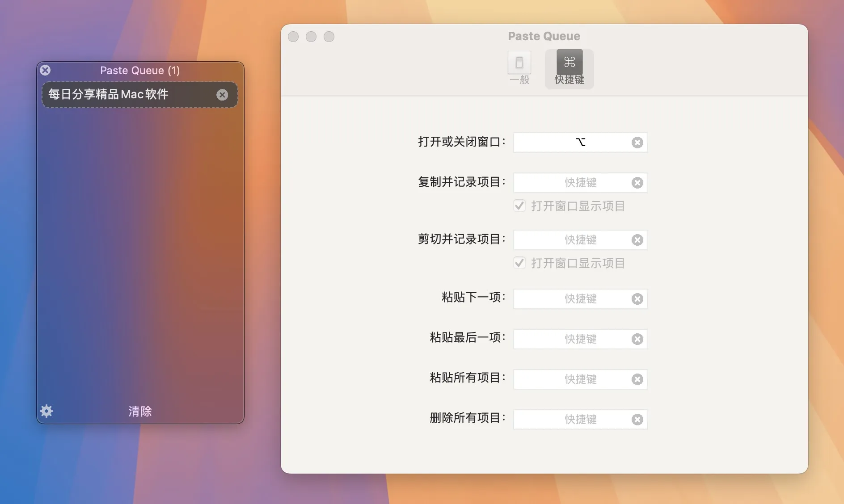Select the 每日分享精品Mac软件 clipboard entry
Image resolution: width=844 pixels, height=504 pixels.
point(140,95)
